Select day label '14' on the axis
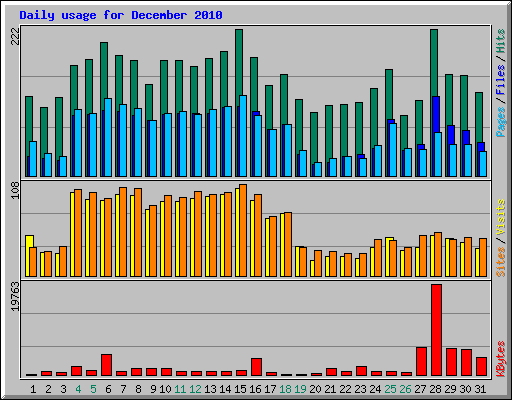The width and height of the screenshot is (512, 400). 225,389
